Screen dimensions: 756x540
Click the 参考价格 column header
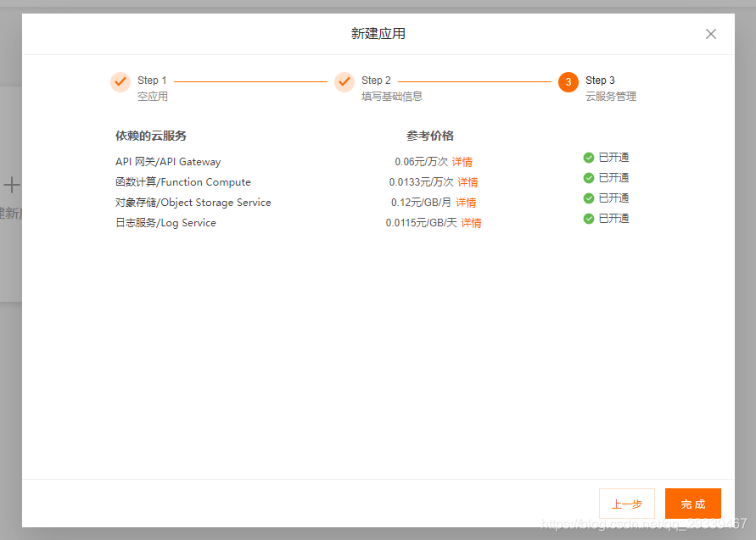point(429,136)
